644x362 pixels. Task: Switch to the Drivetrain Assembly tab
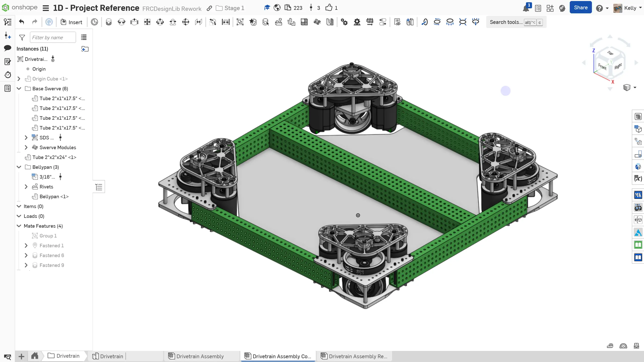[x=200, y=356]
